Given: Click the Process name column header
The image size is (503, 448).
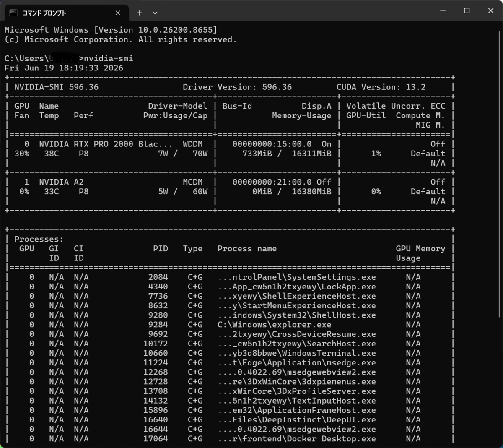Looking at the screenshot, I should coord(247,249).
